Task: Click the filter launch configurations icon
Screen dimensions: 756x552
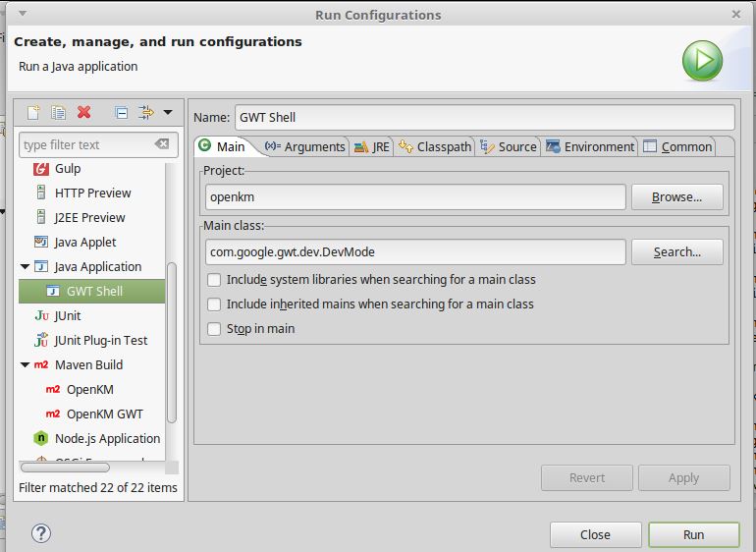Action: [x=146, y=112]
